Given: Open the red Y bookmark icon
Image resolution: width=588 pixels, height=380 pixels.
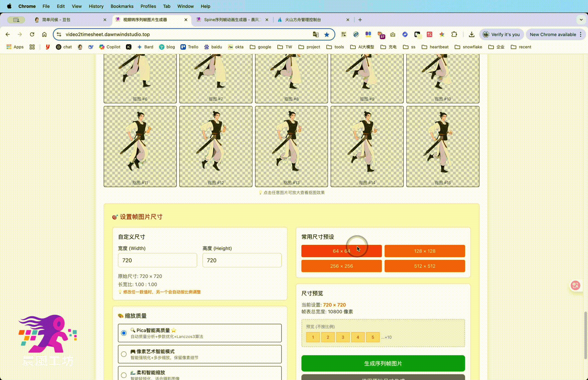Looking at the screenshot, I should (48, 47).
